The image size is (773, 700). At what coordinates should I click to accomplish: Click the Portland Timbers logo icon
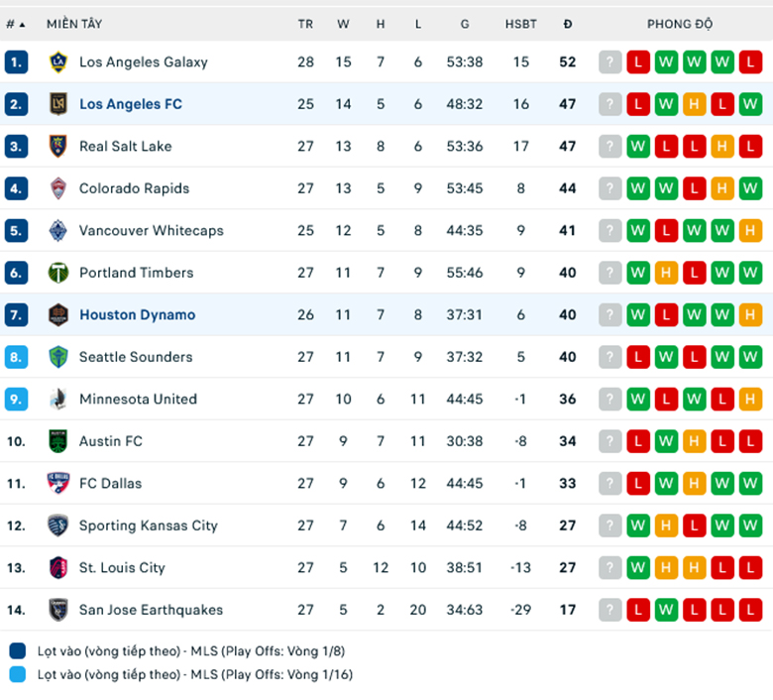(x=58, y=273)
